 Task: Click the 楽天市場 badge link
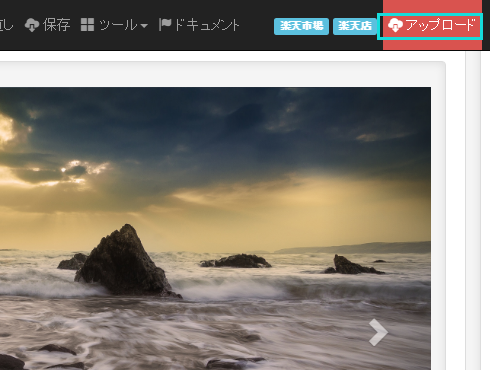301,26
